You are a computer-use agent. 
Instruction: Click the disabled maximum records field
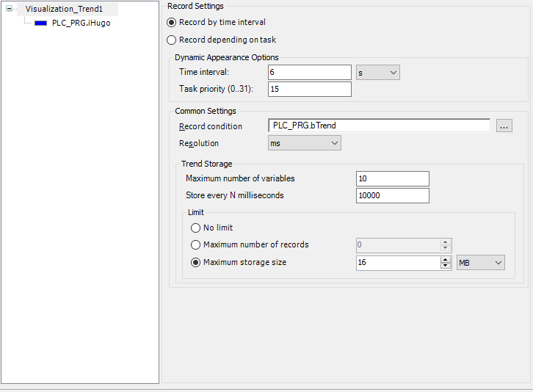[398, 244]
